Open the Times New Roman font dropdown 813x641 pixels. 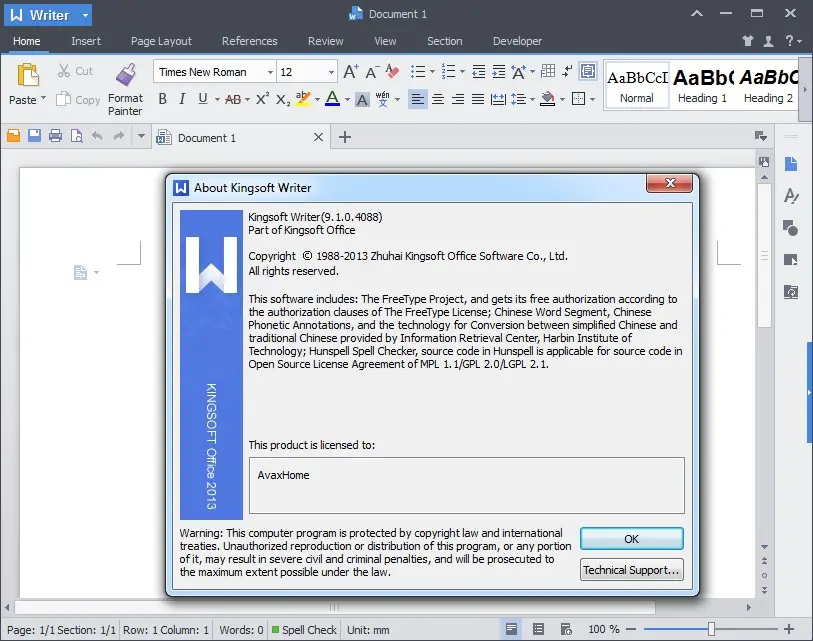(x=270, y=72)
